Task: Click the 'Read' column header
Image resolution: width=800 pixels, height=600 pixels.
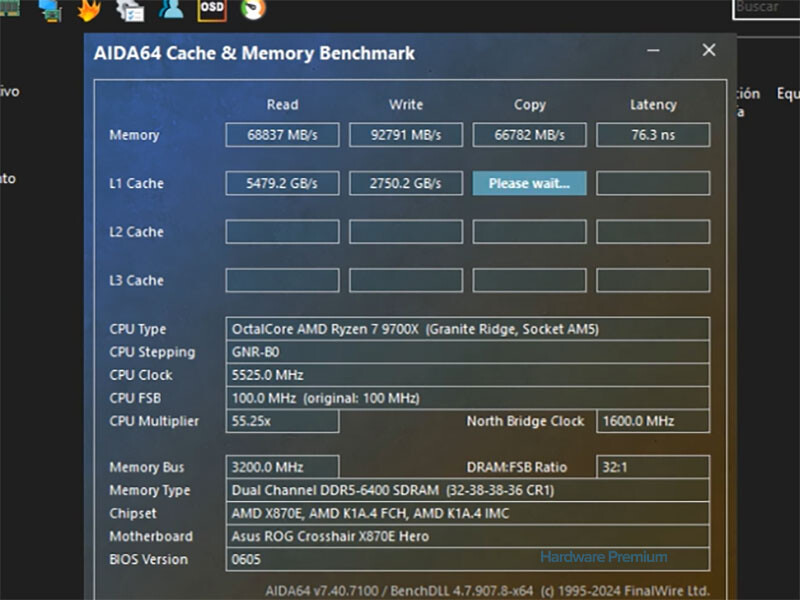Action: click(283, 105)
